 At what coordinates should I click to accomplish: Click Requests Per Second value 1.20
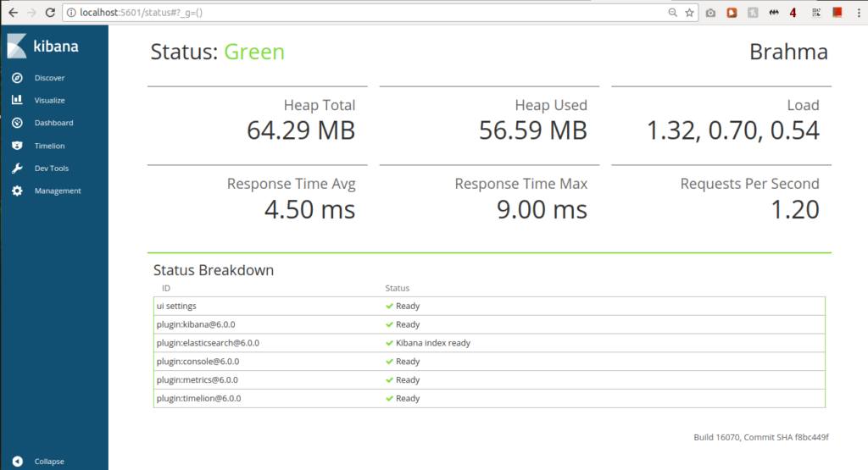(x=795, y=209)
